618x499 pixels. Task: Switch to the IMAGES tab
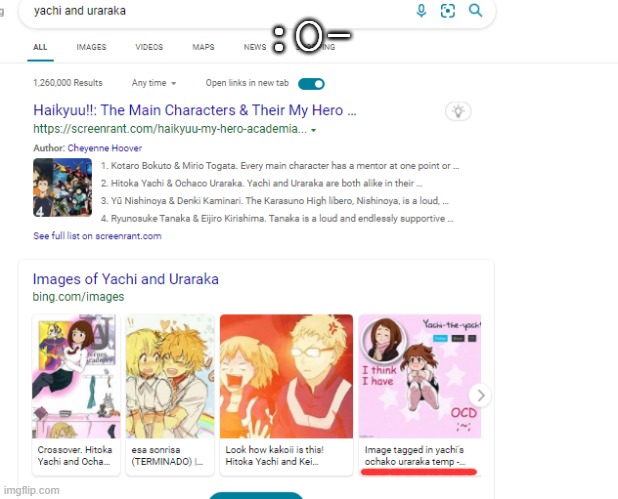click(x=91, y=47)
